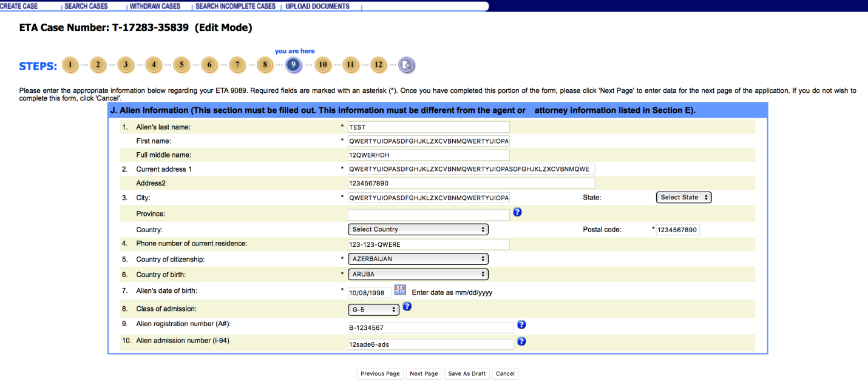Screen dimensions: 868x385
Task: Select the current step 9 circle
Action: [294, 65]
